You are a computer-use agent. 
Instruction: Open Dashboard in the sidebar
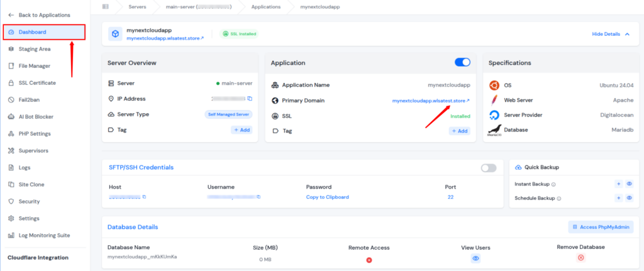(x=45, y=32)
